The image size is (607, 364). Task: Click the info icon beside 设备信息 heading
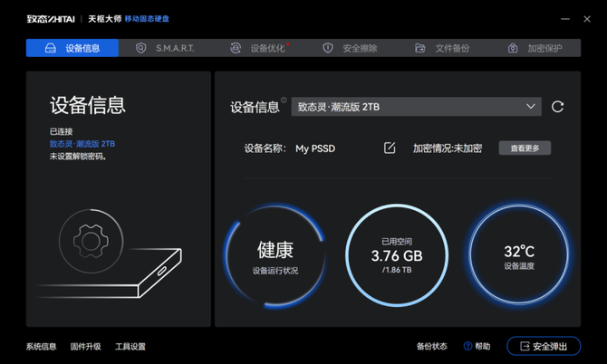click(x=284, y=101)
